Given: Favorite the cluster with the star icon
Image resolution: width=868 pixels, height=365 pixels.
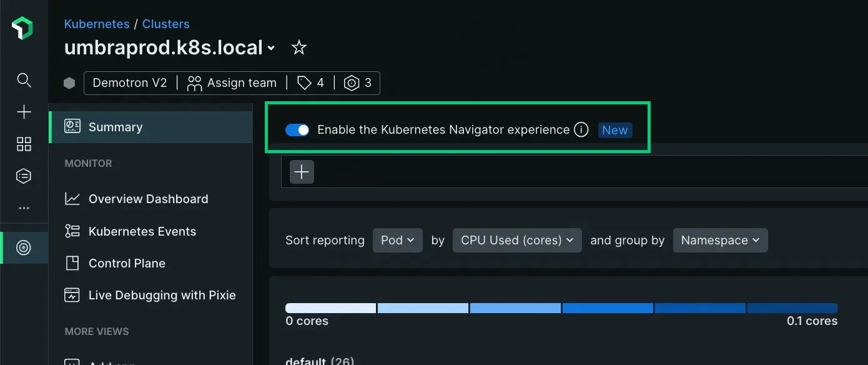Looking at the screenshot, I should pos(299,47).
